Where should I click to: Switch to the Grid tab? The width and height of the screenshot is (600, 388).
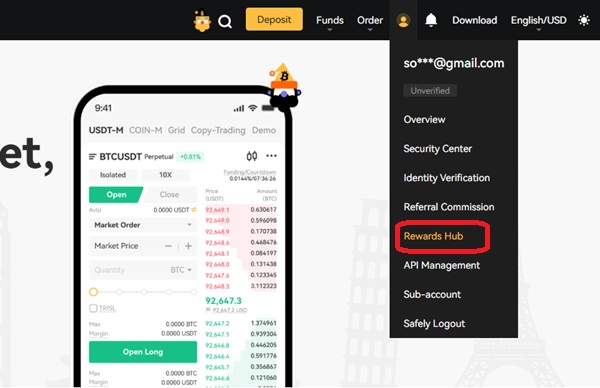coord(176,130)
